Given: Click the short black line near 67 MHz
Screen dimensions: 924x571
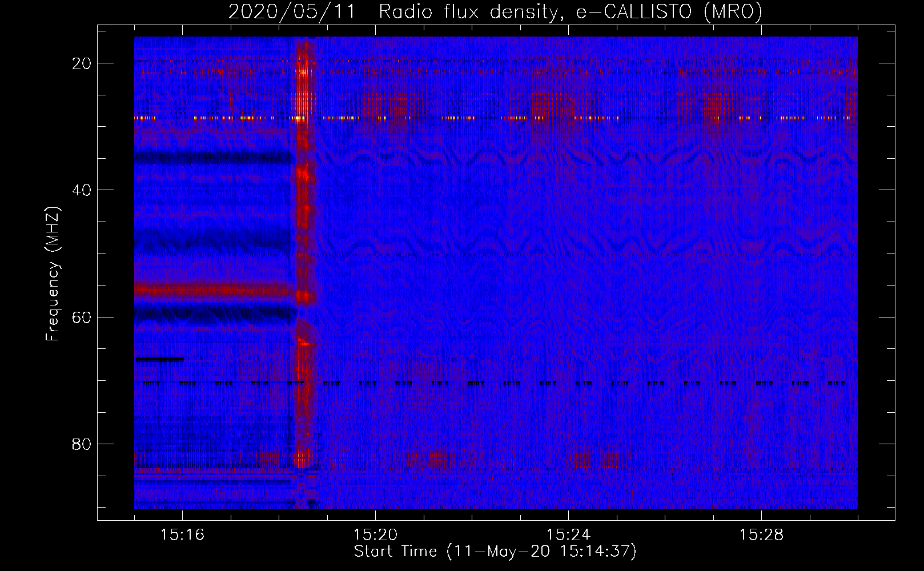Looking at the screenshot, I should [x=159, y=359].
